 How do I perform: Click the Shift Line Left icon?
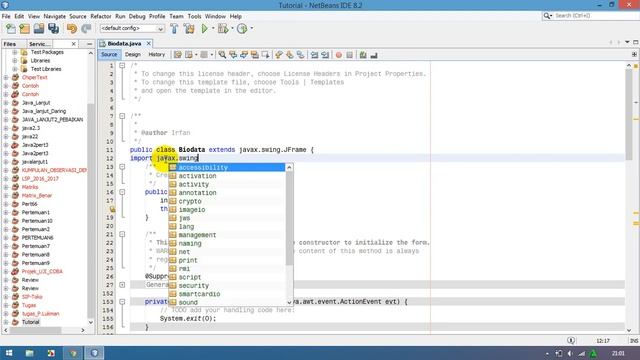[x=314, y=55]
